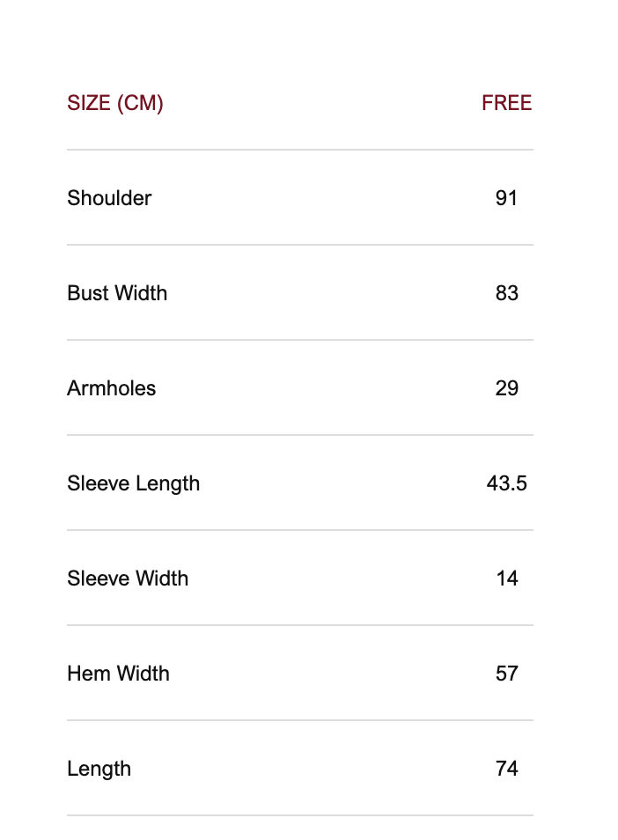Select the Sleeve Width row label
Viewport: 618px width, 840px height.
[x=128, y=578]
